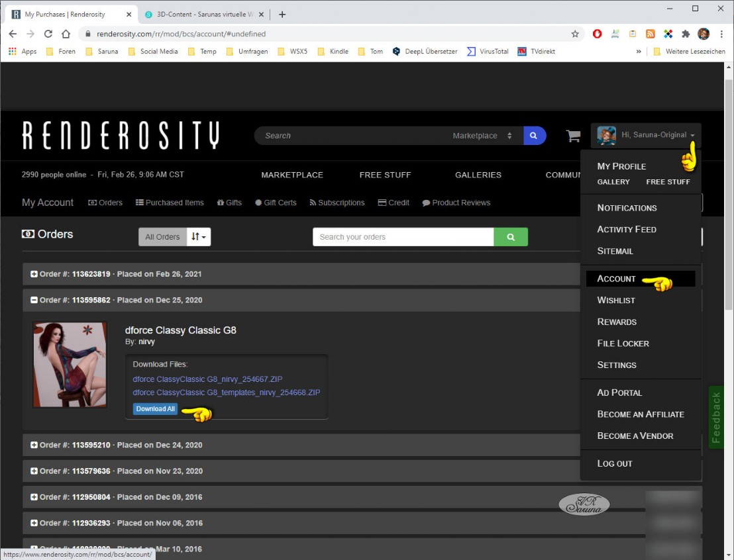Download dforce ClassyClassic G8_nirvy_254667.ZIP

click(x=207, y=379)
